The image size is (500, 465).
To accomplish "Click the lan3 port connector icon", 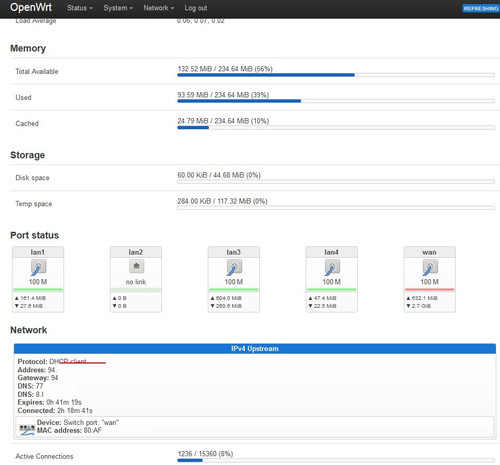I will 234,267.
